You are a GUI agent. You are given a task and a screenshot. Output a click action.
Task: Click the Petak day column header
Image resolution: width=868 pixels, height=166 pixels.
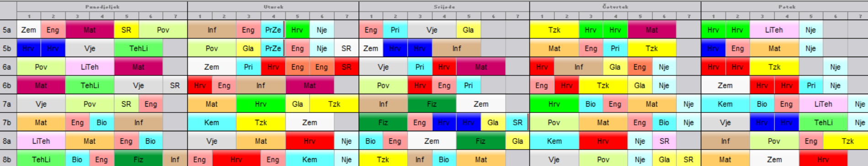pos(784,7)
